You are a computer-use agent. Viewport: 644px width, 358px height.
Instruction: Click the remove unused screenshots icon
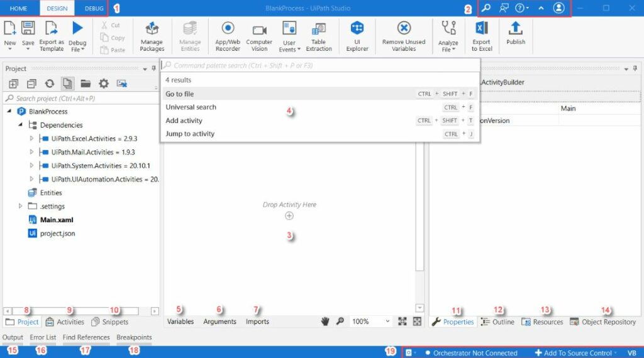click(x=122, y=84)
